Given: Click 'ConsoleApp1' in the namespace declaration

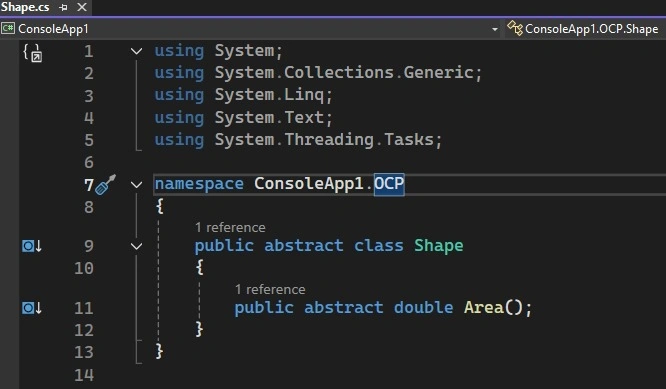Looking at the screenshot, I should pos(309,183).
